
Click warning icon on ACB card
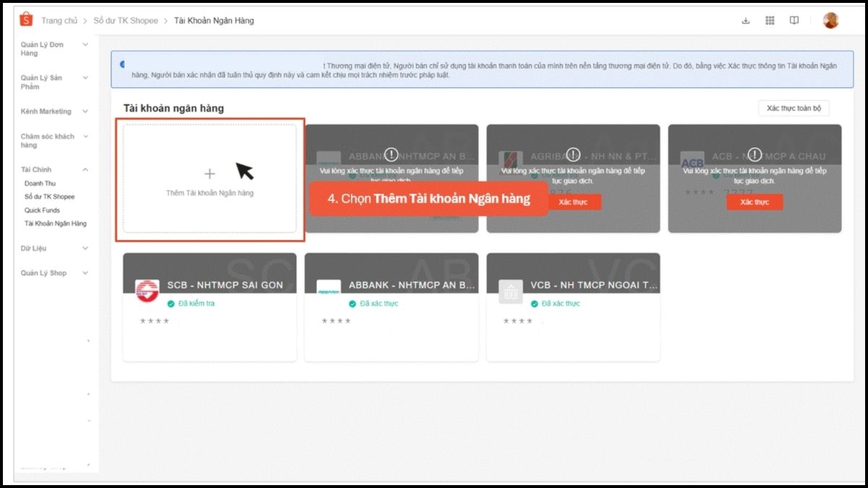tap(755, 154)
